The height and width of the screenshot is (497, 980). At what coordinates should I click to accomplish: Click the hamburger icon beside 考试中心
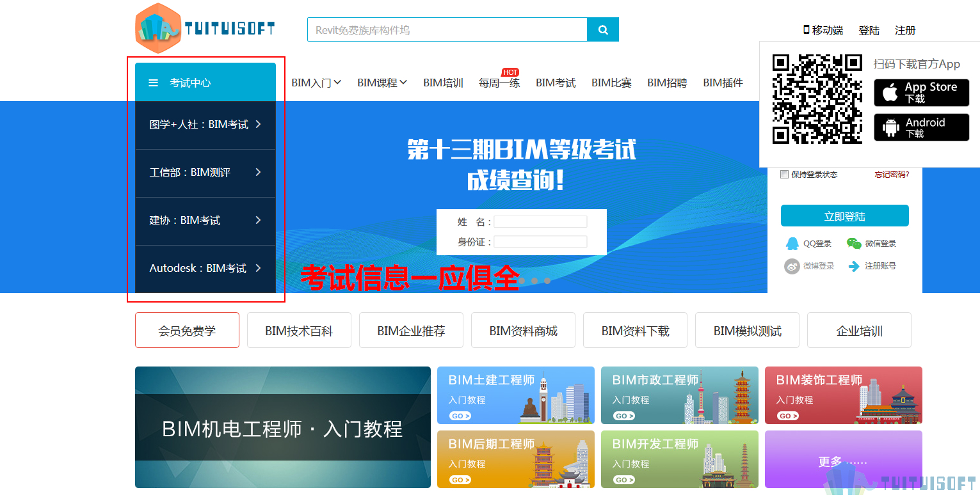point(153,83)
